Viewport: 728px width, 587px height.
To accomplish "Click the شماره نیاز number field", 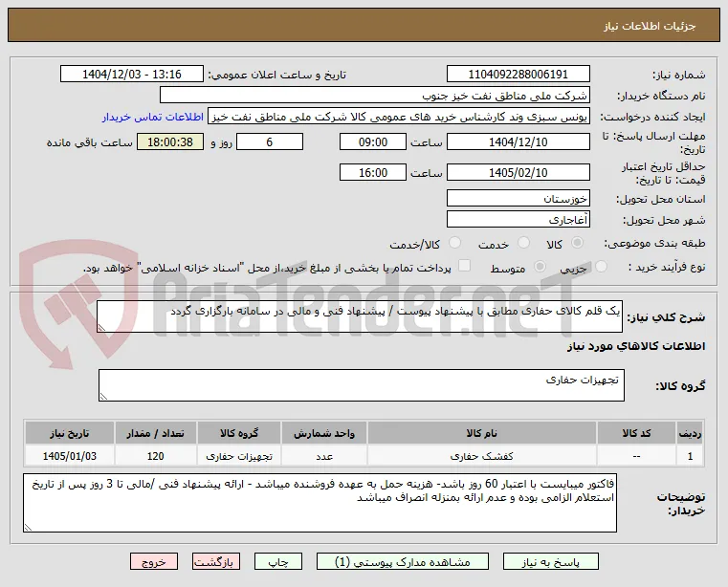I will (518, 75).
